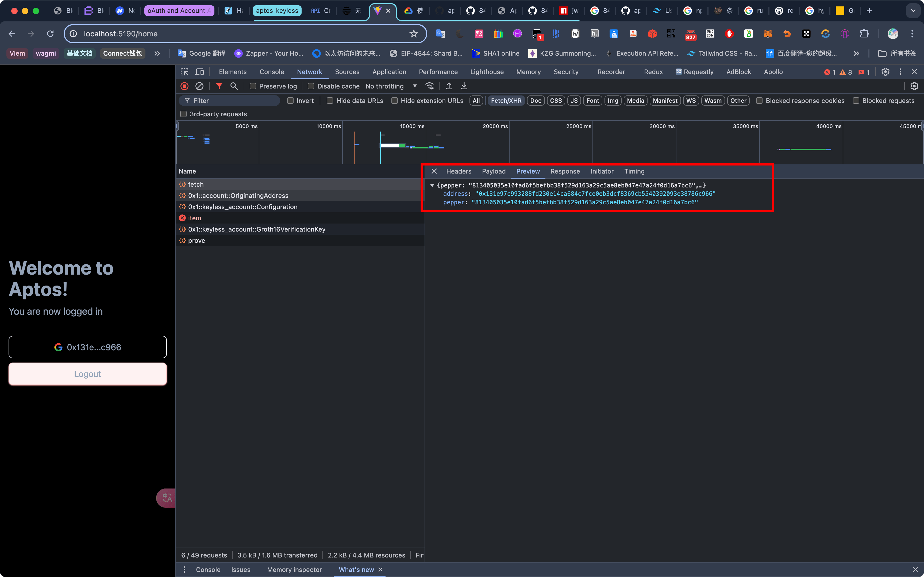Click the floating translate bubble on page
The image size is (924, 577).
[166, 498]
